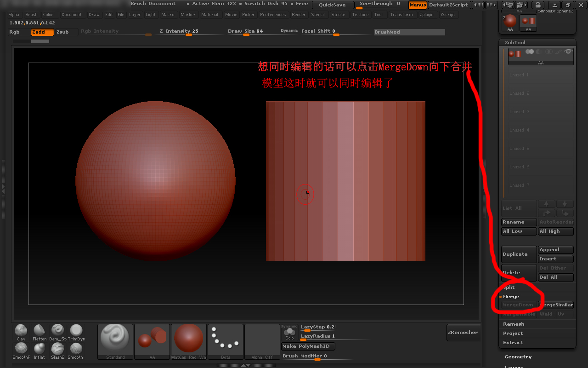Select the Inflat brush icon
588x368 pixels.
pyautogui.click(x=40, y=351)
